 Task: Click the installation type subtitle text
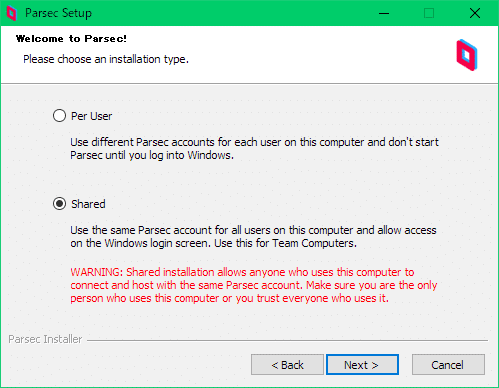(106, 59)
